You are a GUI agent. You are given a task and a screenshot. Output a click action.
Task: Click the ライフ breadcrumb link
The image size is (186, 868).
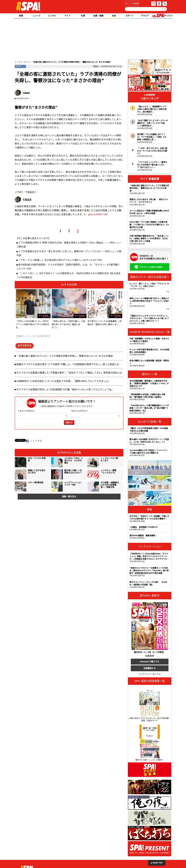click(26, 62)
